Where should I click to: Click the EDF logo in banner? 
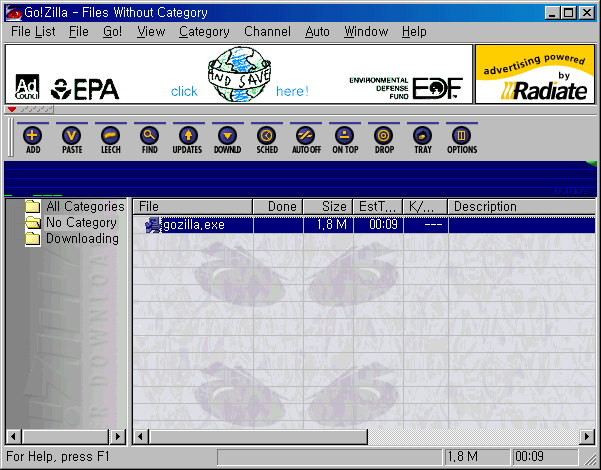(x=437, y=88)
